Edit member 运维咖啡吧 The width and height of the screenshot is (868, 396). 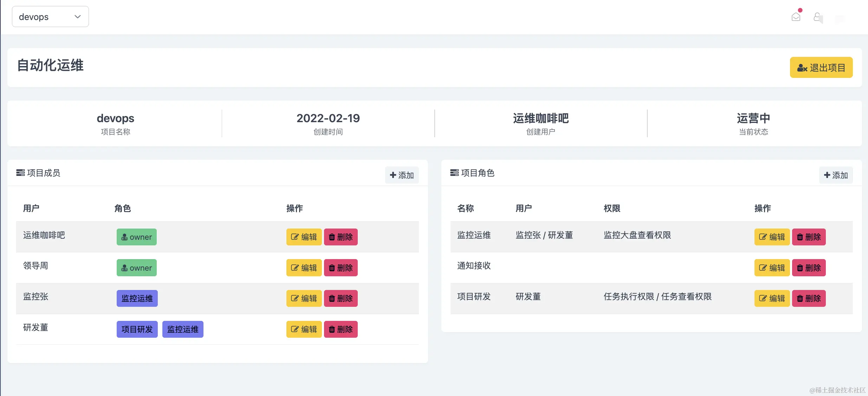(304, 237)
